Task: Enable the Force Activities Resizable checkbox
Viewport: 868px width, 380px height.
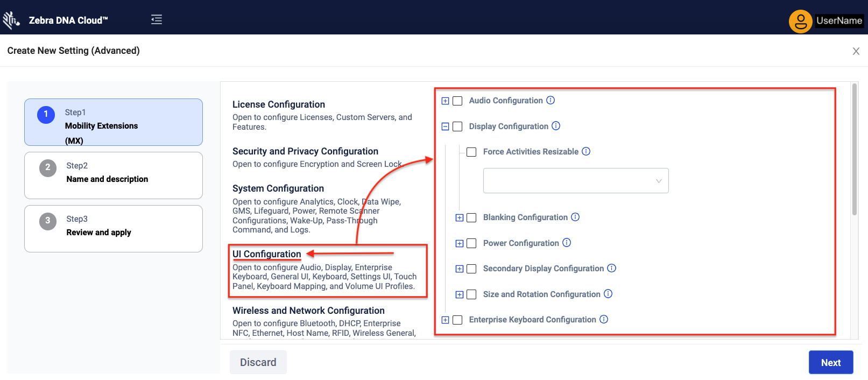Action: click(x=472, y=152)
